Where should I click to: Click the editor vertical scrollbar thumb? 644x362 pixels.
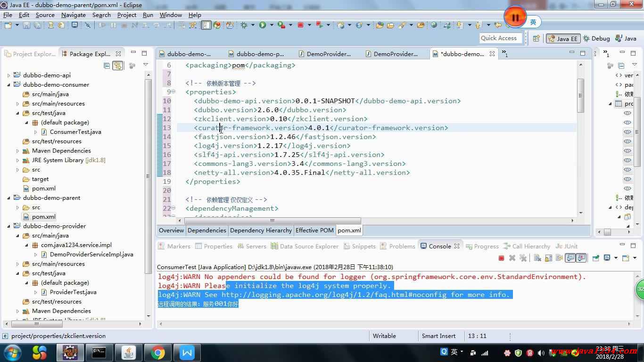pyautogui.click(x=580, y=95)
